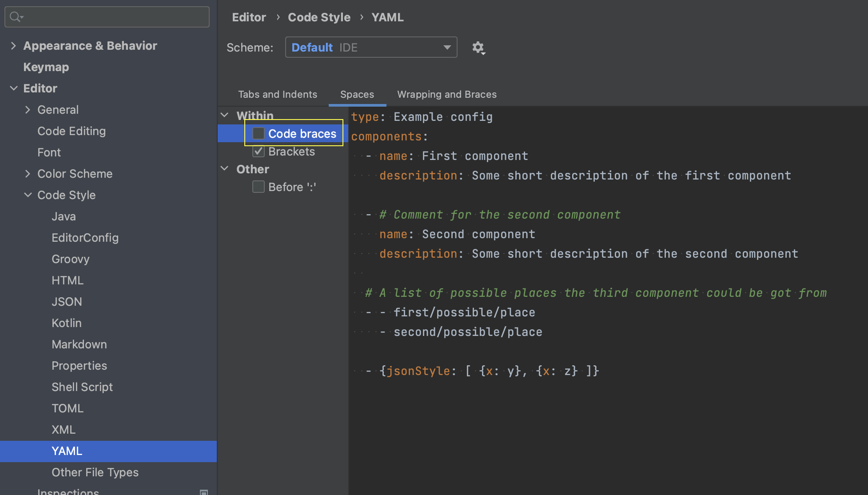Screen dimensions: 868x495
Task: Uncheck the Brackets checkbox
Action: tap(258, 151)
